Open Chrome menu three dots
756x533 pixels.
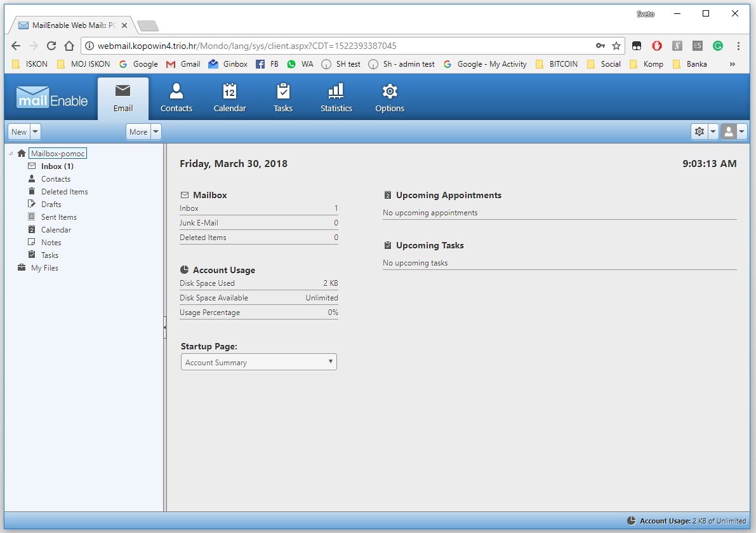738,46
